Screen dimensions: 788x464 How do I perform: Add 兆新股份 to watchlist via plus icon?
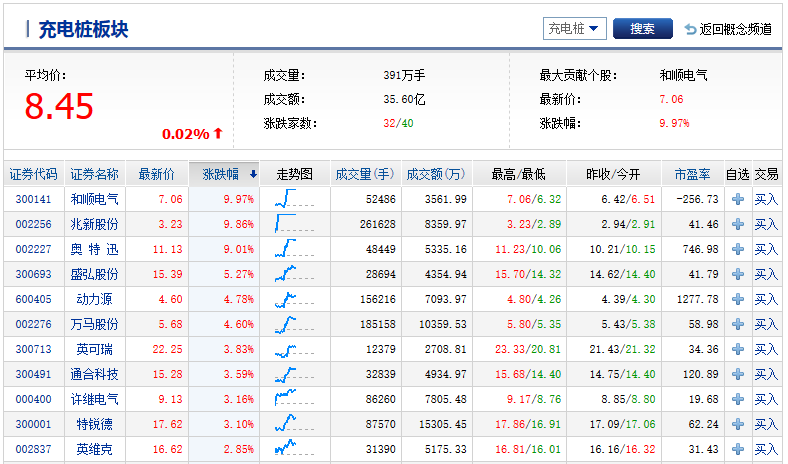pos(737,224)
